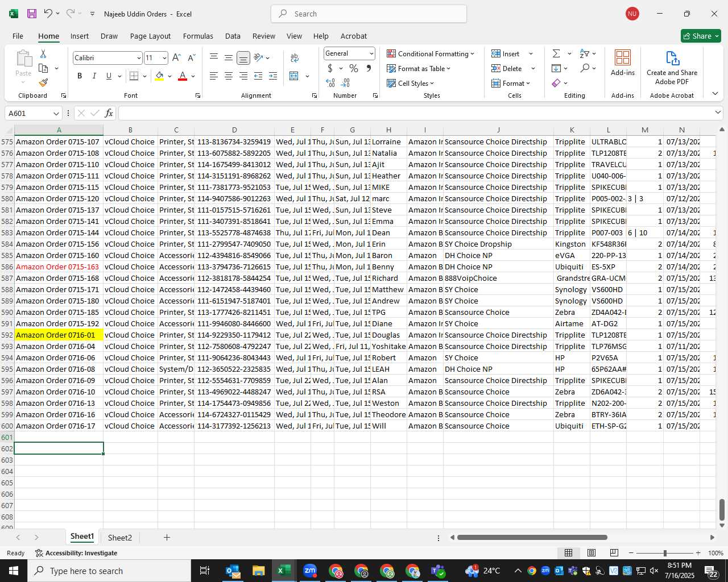Click the Share button
Screen dimensions: 728x582
(701, 36)
